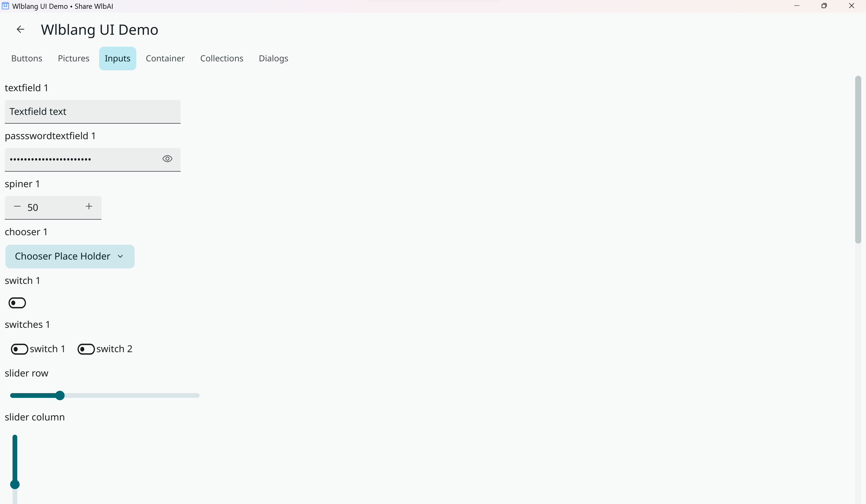Click the vertical slider column handle
The image size is (866, 504).
click(x=15, y=484)
